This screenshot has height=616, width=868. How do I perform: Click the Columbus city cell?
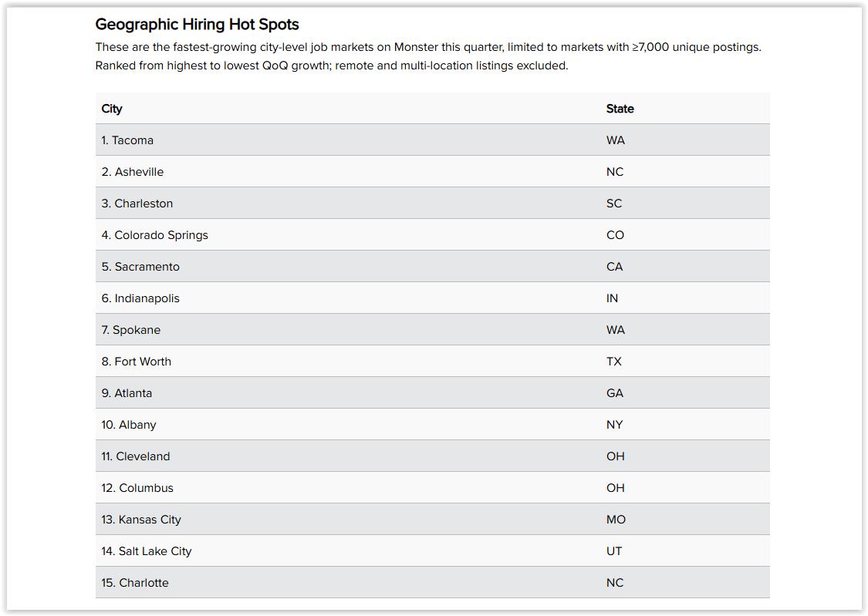(x=137, y=488)
